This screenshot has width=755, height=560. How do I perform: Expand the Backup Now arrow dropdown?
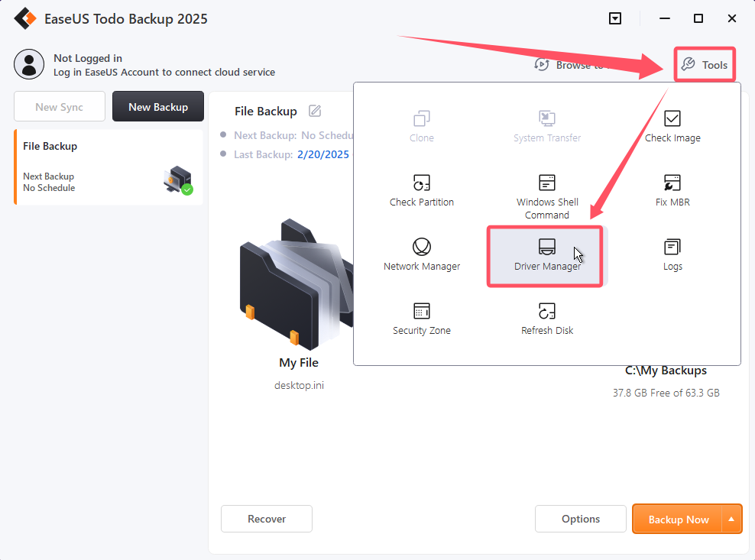[731, 519]
